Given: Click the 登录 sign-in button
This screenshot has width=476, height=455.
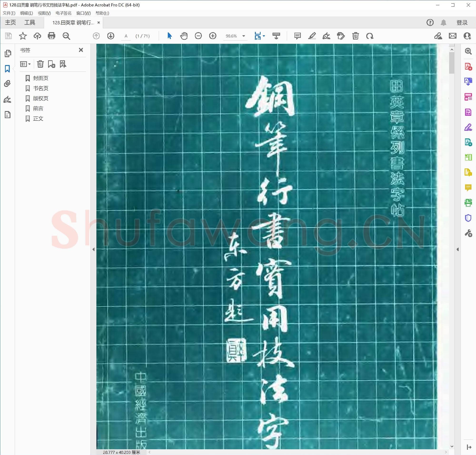Looking at the screenshot, I should (462, 22).
